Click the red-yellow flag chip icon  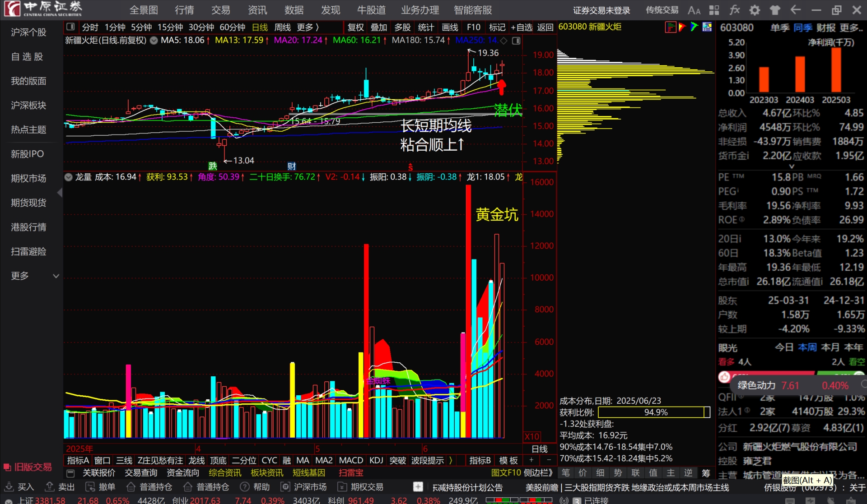pyautogui.click(x=682, y=27)
